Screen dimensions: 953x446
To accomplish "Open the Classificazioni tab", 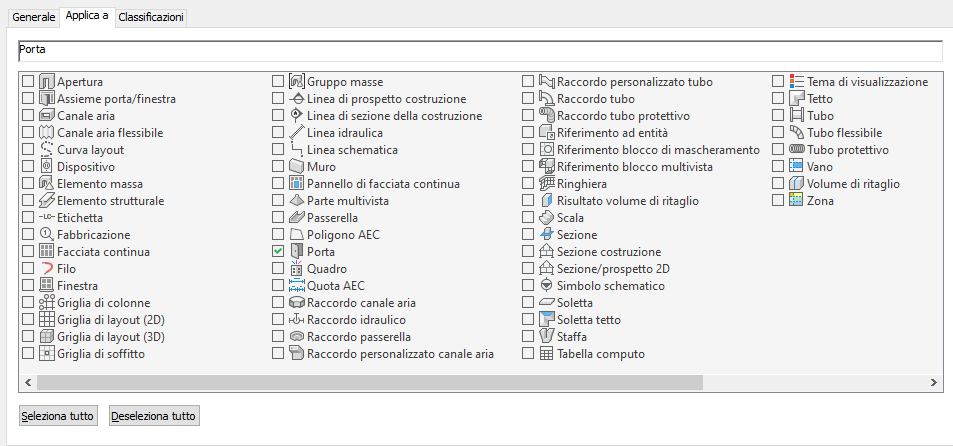I will [x=151, y=17].
